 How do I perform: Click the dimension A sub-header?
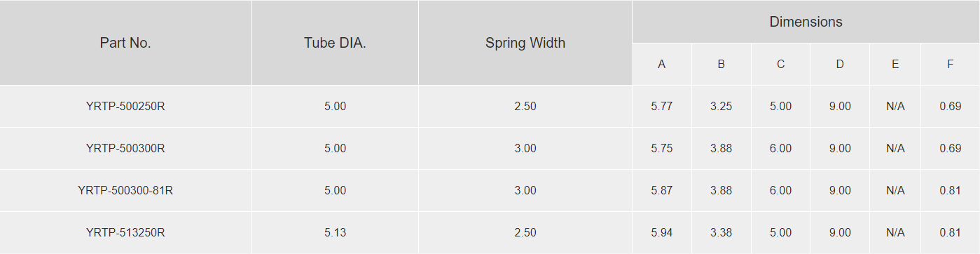click(661, 65)
